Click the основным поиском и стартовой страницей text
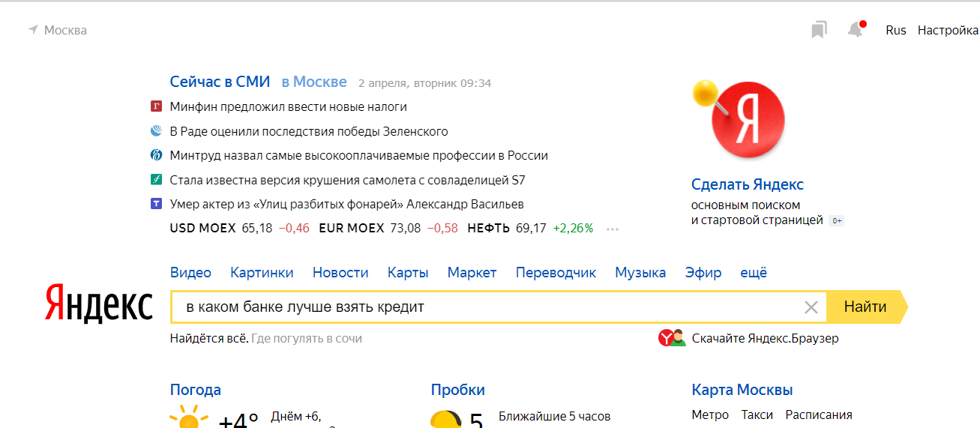Screen dimensions: 980x428 point(757,213)
